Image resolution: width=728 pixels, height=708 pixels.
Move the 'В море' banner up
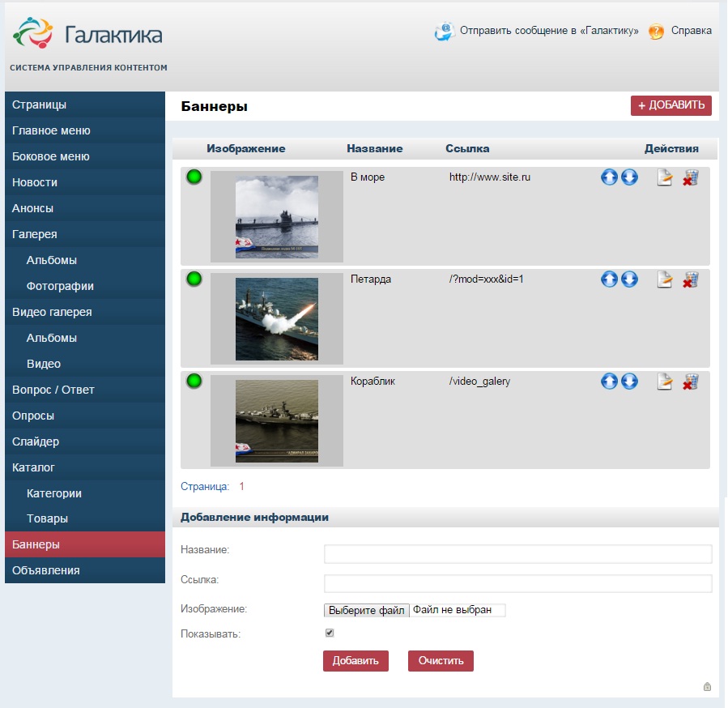click(609, 177)
